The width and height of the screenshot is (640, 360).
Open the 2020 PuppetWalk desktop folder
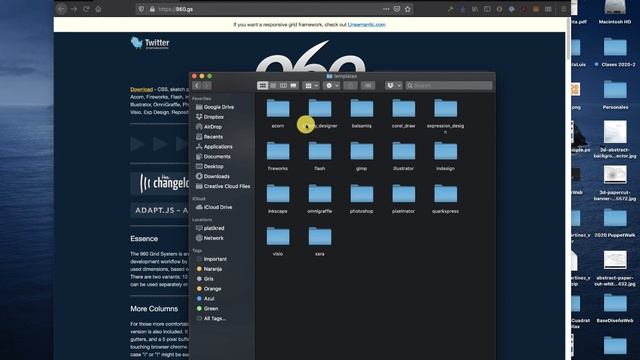pos(615,218)
